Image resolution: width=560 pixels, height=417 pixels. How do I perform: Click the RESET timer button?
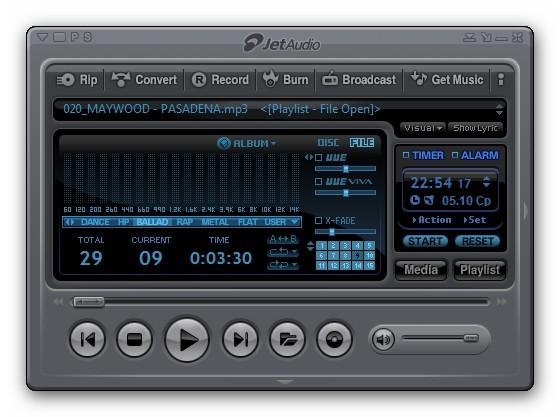(478, 241)
